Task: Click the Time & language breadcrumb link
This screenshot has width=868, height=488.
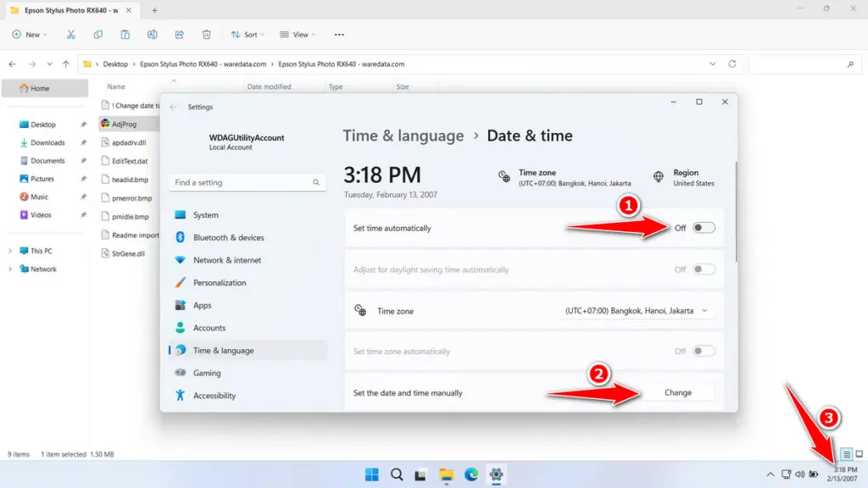Action: coord(403,136)
